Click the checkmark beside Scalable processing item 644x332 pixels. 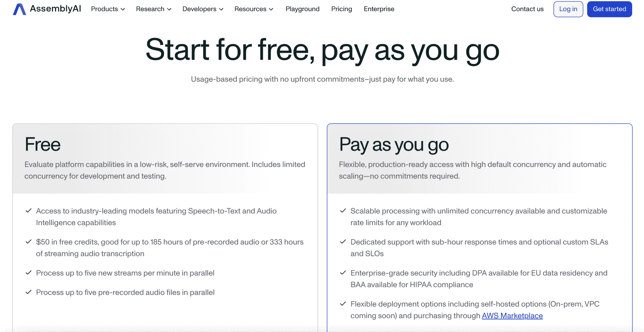click(343, 211)
